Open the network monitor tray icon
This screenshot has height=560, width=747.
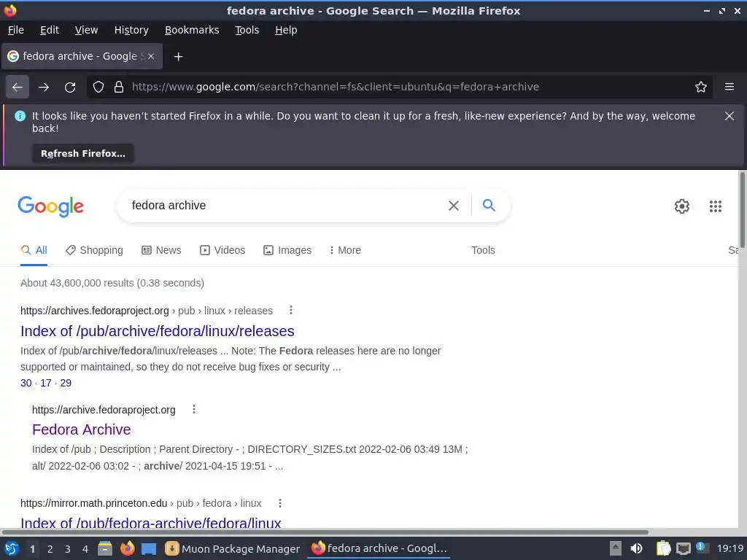point(683,548)
